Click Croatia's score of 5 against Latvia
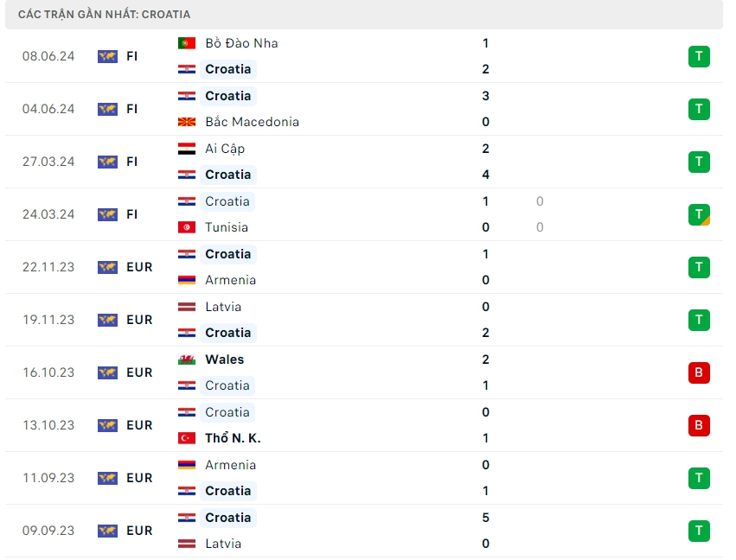Screen dimensions: 736x560 (486, 518)
